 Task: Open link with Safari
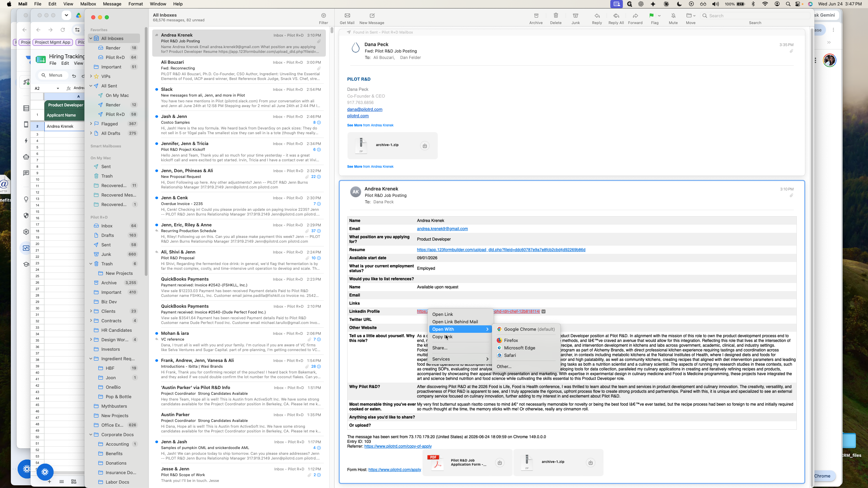point(526,355)
